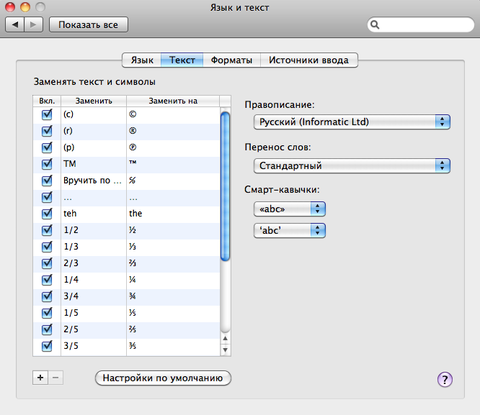This screenshot has height=415, width=480.
Task: Click the Показать все button
Action: coord(88,25)
